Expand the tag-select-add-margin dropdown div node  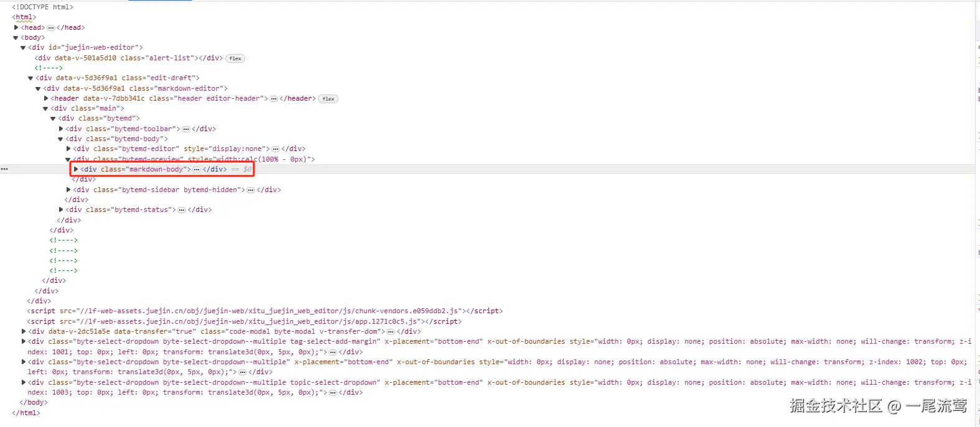click(23, 341)
